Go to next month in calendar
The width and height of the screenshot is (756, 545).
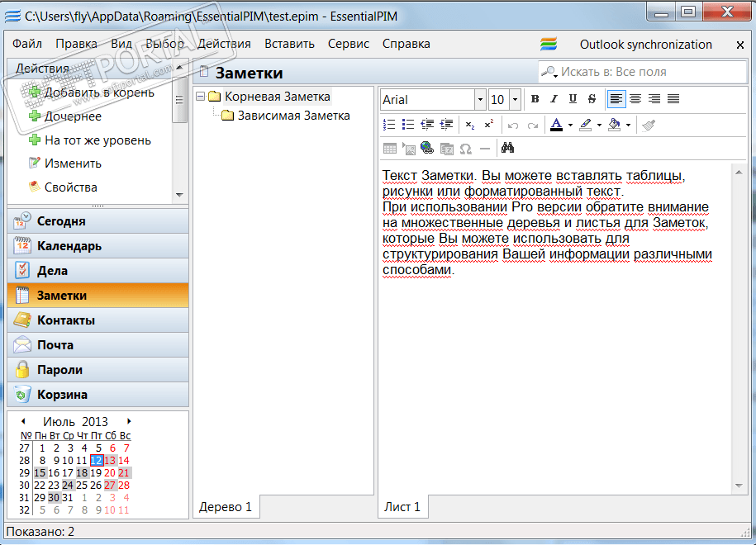click(129, 421)
